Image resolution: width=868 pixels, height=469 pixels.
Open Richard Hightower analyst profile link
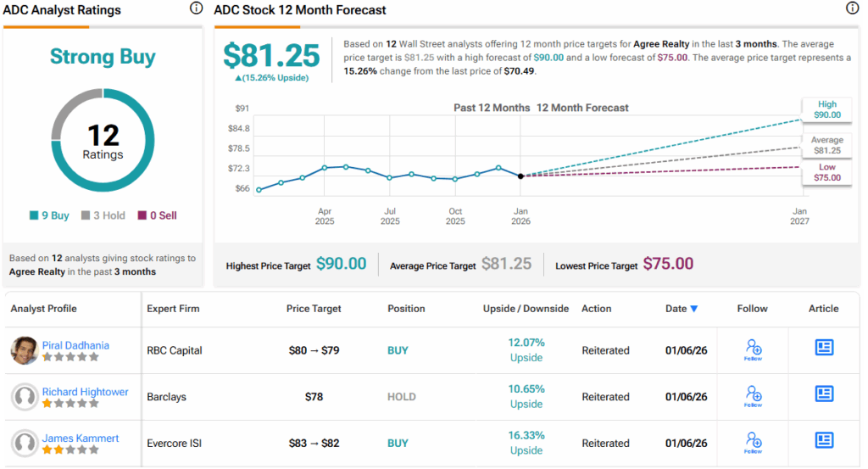(84, 392)
